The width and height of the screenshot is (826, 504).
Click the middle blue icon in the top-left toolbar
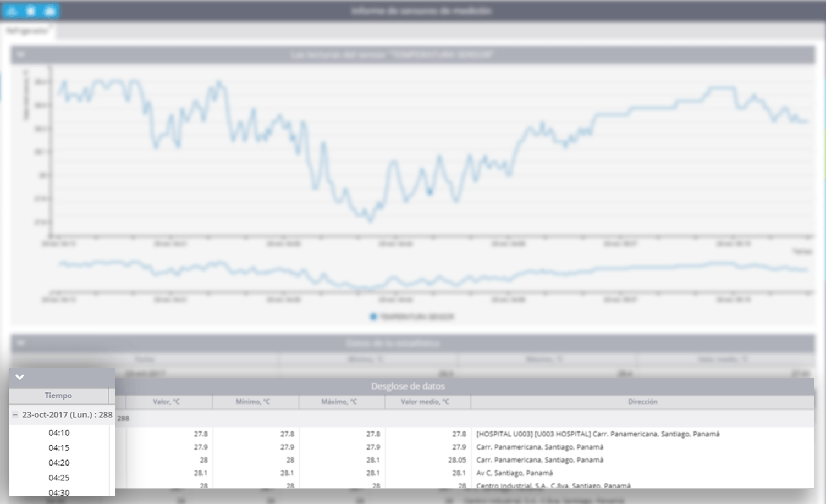click(x=31, y=11)
